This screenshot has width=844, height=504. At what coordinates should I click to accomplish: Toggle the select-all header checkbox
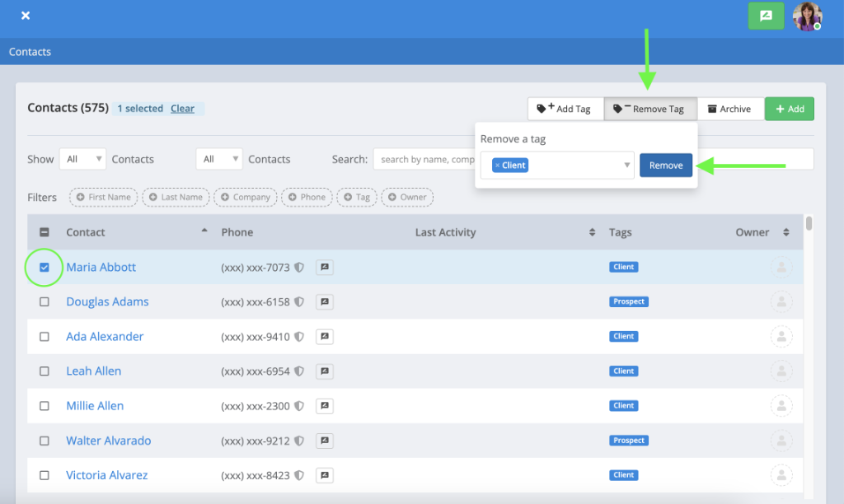point(45,232)
